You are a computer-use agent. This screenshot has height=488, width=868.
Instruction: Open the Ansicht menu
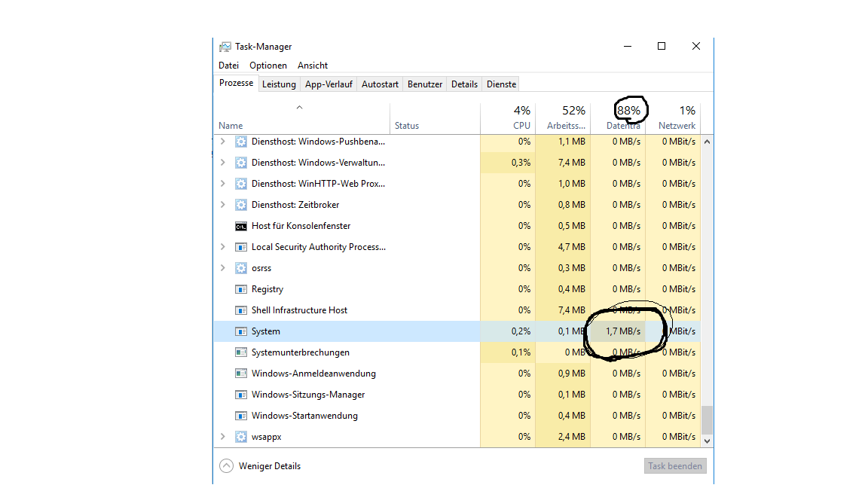pyautogui.click(x=313, y=66)
